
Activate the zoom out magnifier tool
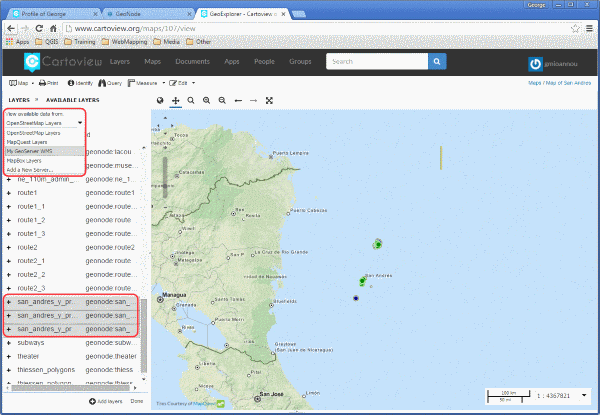pyautogui.click(x=222, y=101)
